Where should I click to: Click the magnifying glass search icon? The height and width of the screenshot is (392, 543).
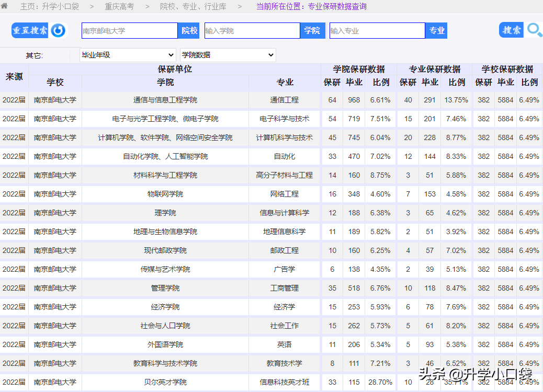coord(535,30)
